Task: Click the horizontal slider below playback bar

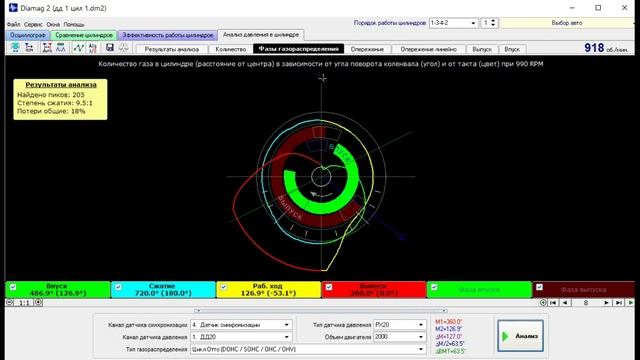Action: 320,311
